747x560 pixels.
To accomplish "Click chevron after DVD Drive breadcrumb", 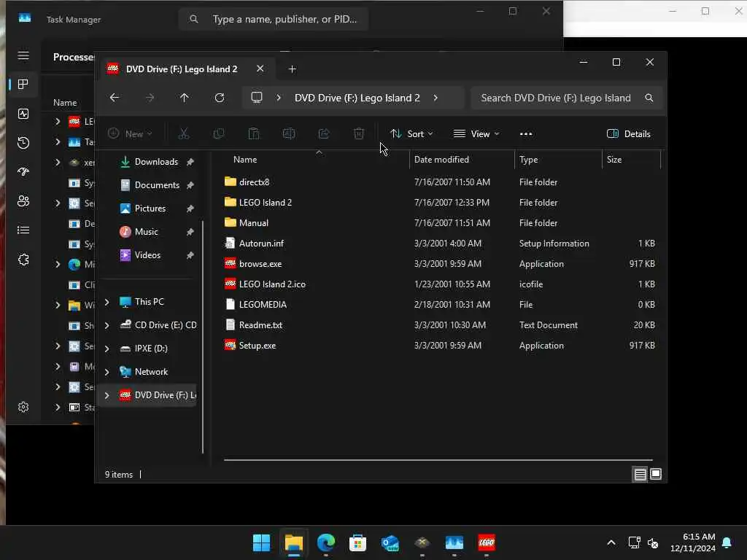I will [436, 98].
